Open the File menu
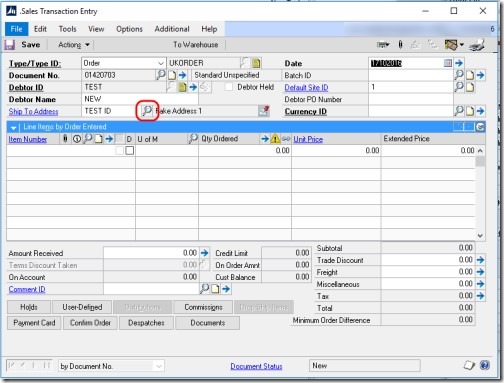 click(x=16, y=29)
